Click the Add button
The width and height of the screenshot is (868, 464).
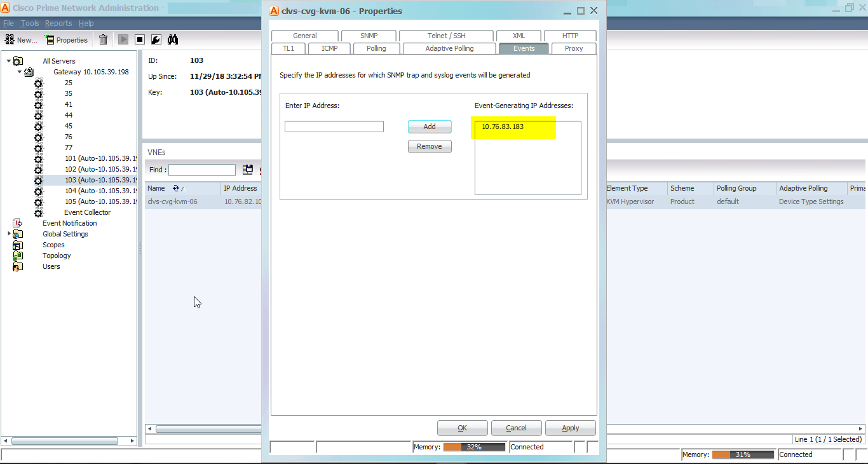pyautogui.click(x=430, y=126)
